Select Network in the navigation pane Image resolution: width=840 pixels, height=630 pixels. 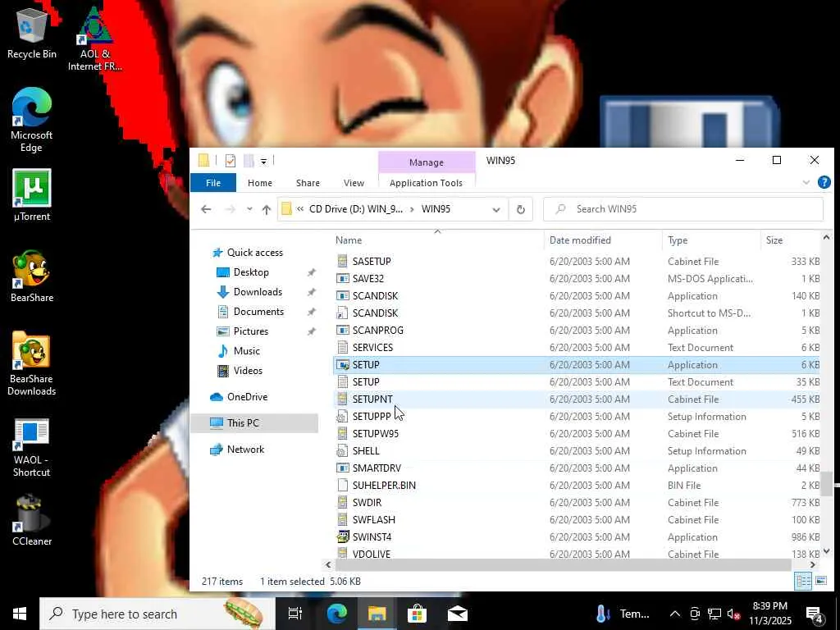click(x=245, y=450)
